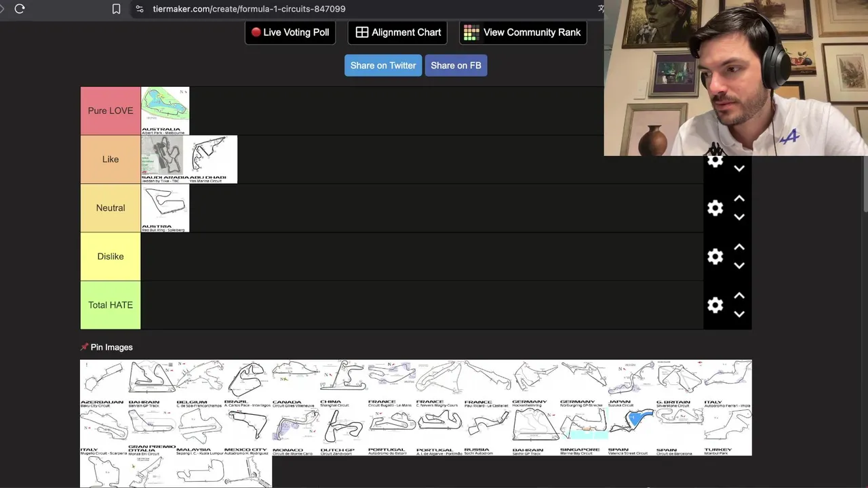Pick the Azerbaijan Baku City Circuit image
868x488 pixels.
[104, 384]
